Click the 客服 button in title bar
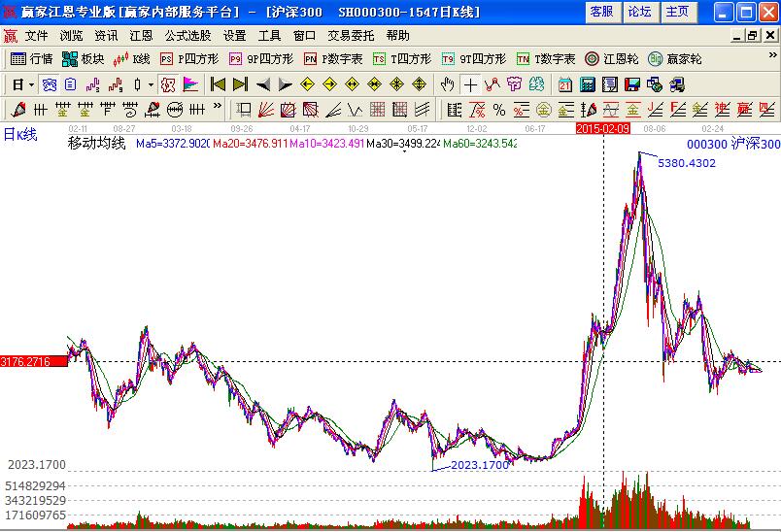 pyautogui.click(x=601, y=12)
